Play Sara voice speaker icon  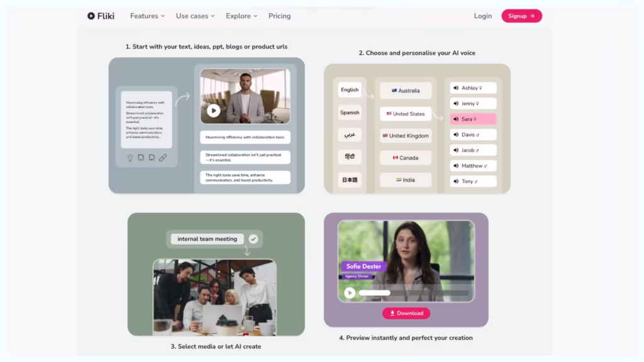[456, 119]
